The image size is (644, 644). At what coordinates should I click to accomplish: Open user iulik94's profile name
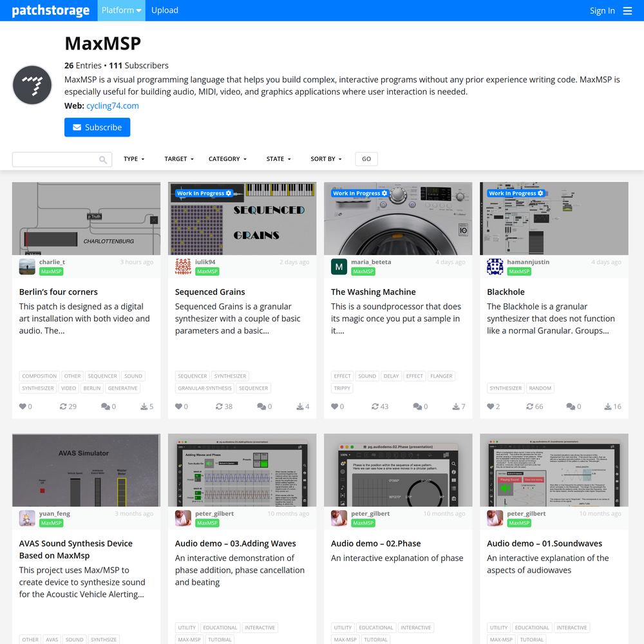point(205,262)
